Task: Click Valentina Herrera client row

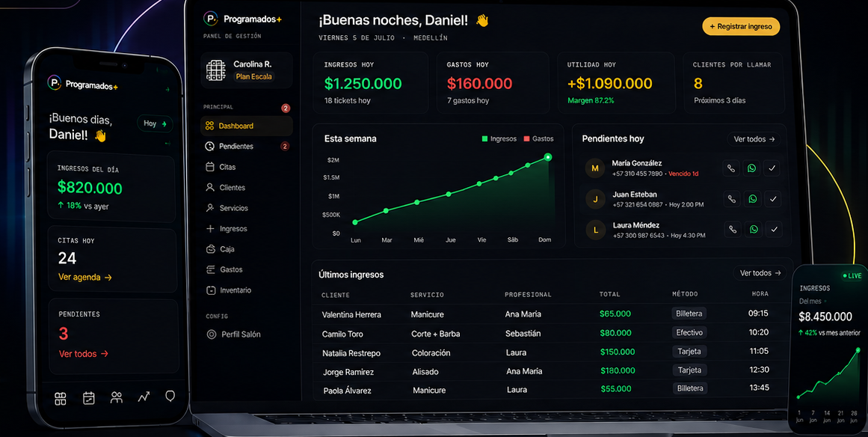Action: (x=553, y=314)
